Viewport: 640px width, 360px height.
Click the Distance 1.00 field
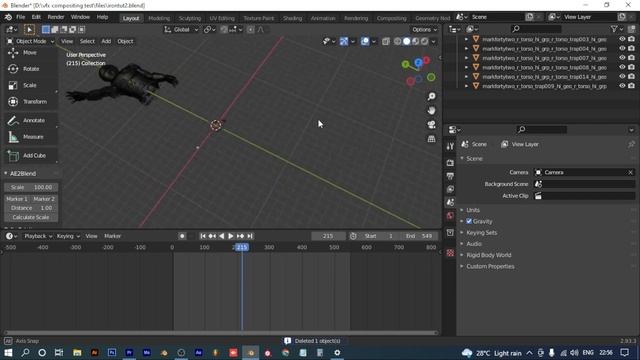tap(31, 208)
